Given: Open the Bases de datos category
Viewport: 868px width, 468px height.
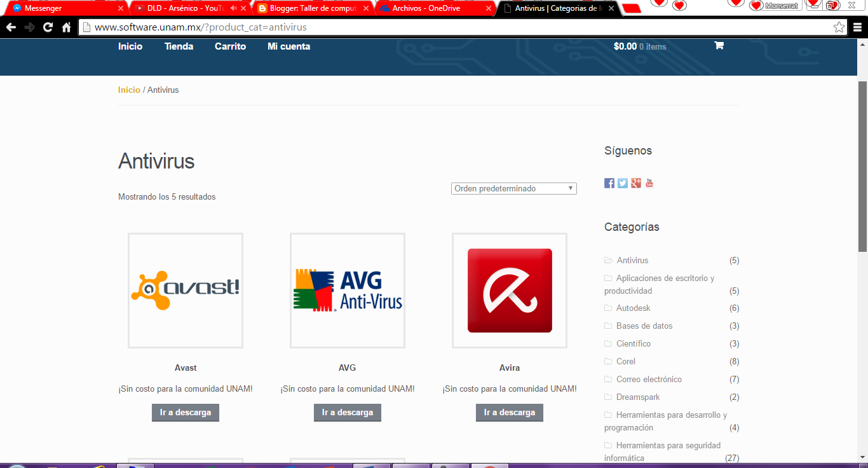Looking at the screenshot, I should [x=644, y=326].
